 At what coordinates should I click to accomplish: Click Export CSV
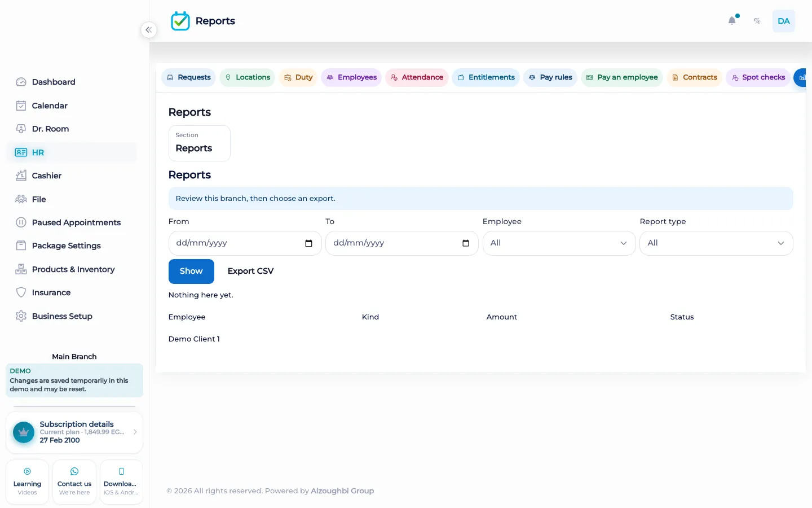pos(250,271)
